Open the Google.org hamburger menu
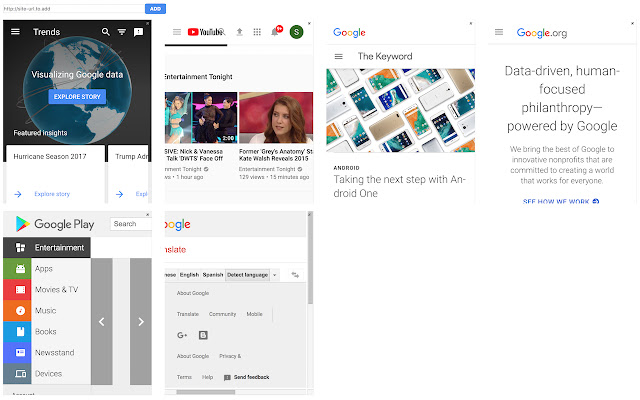 pos(499,32)
